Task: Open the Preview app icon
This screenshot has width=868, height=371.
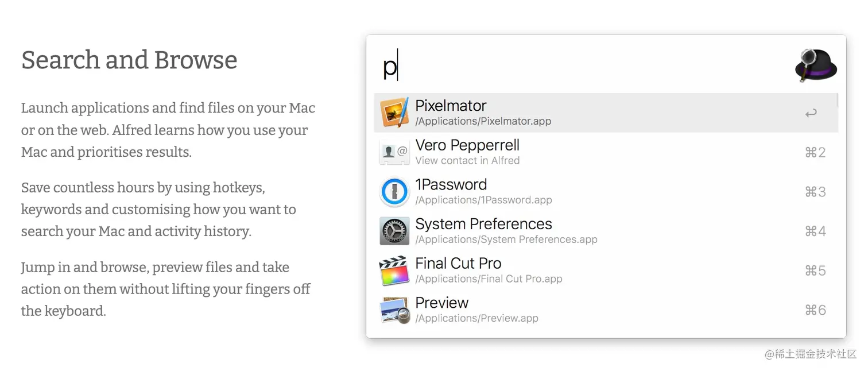Action: (394, 310)
